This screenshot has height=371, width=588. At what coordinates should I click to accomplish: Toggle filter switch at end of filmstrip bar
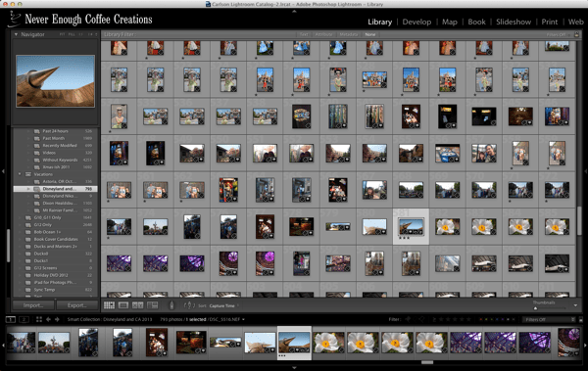coord(581,320)
